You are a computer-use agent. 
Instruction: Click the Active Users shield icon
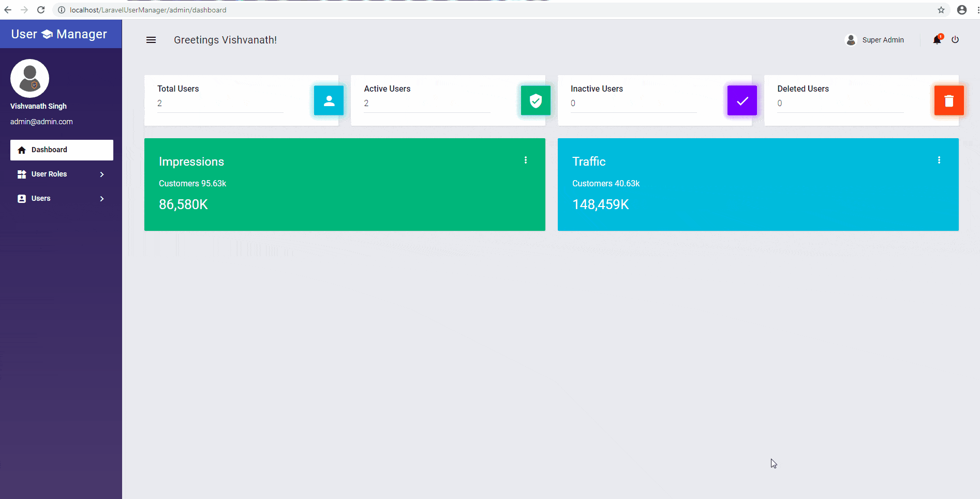pyautogui.click(x=536, y=100)
